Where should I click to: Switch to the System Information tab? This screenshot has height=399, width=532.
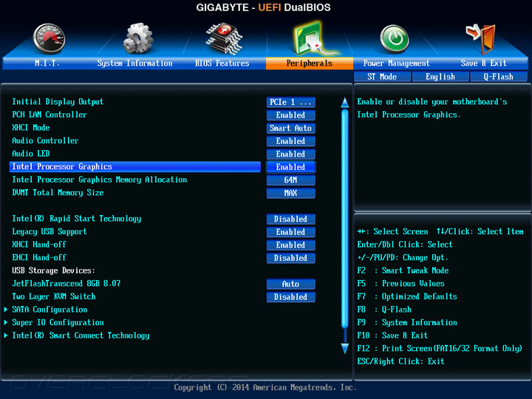click(134, 63)
